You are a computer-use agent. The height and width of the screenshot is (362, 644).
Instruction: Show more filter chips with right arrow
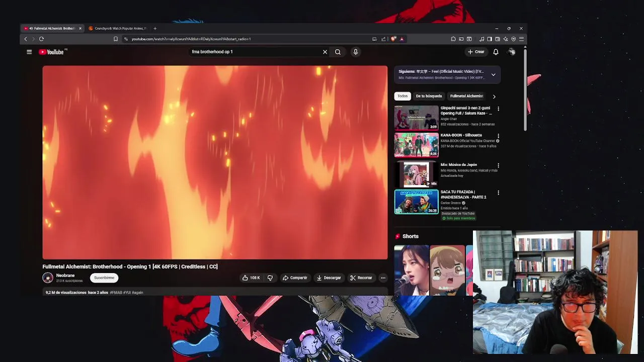(494, 96)
